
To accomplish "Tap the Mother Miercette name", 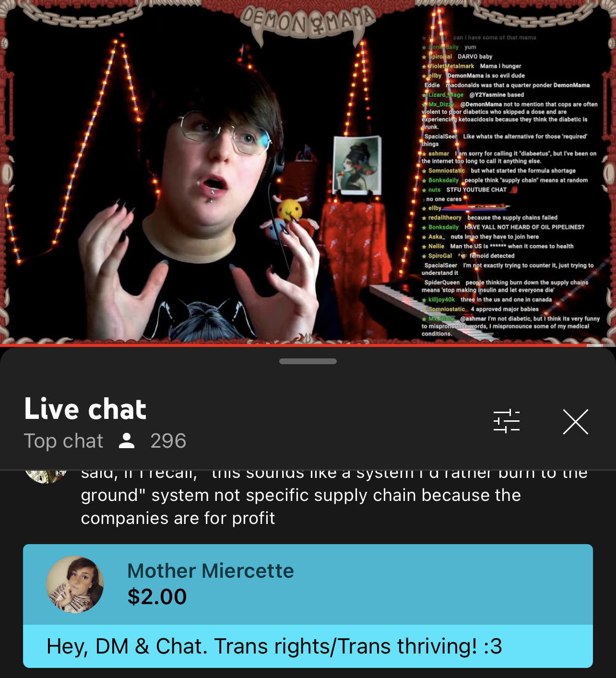I will (x=211, y=571).
